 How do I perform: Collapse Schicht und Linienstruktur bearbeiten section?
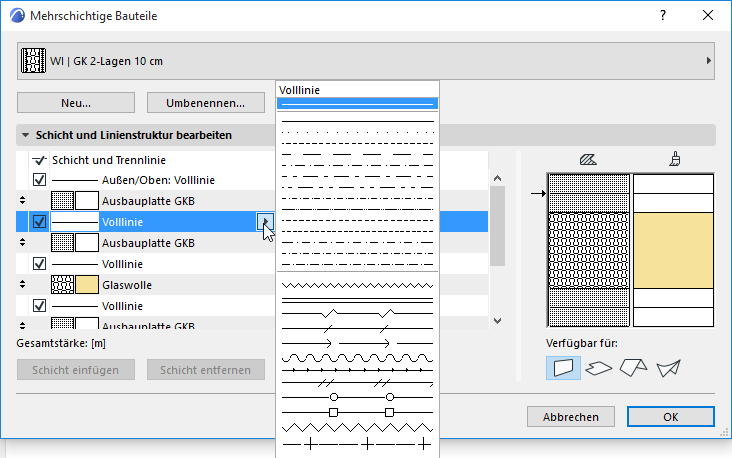[x=26, y=135]
